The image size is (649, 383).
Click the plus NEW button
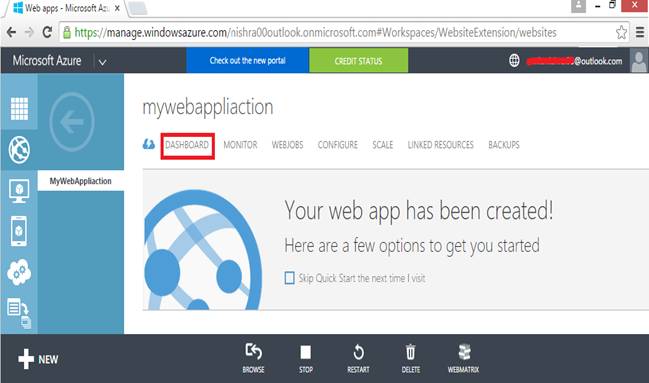click(38, 359)
